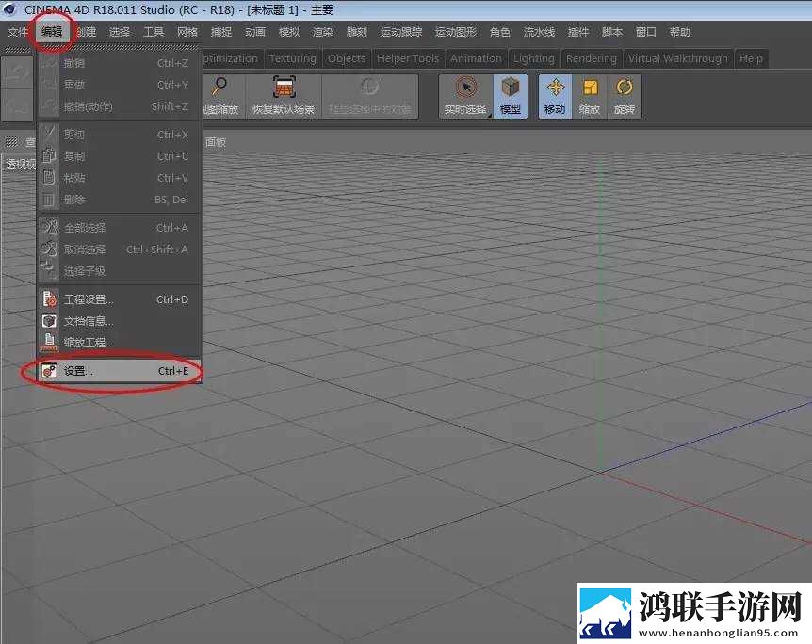812x644 pixels.
Task: Choose 取消选择 Ctrl+Shift+A in the menu
Action: [x=119, y=250]
